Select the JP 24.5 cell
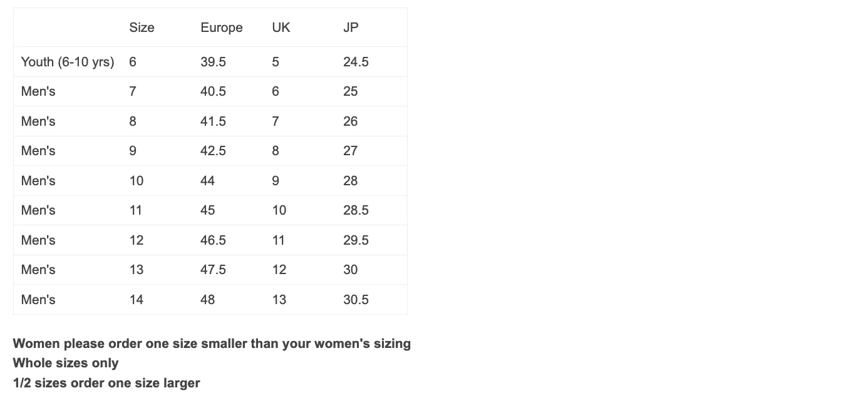 [356, 62]
